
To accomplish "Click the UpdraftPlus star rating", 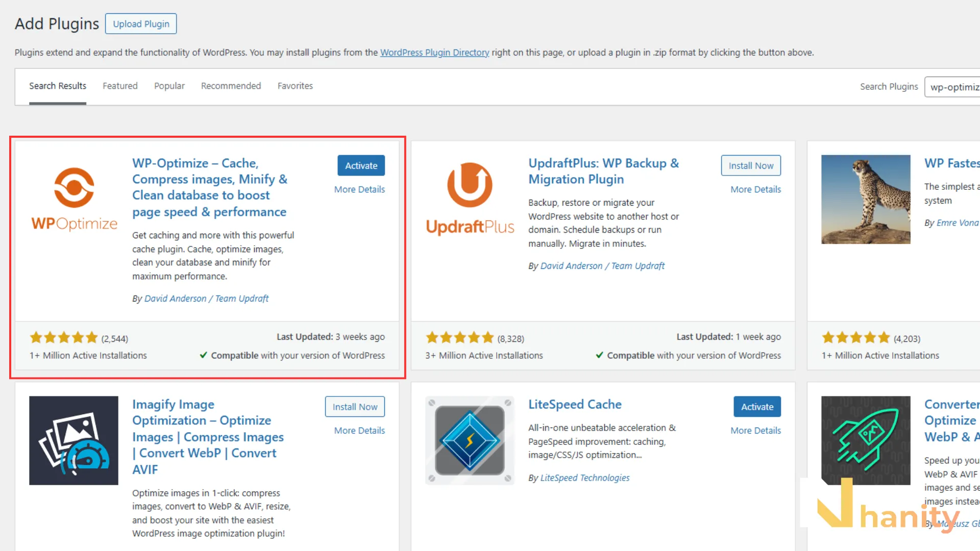I will [460, 338].
